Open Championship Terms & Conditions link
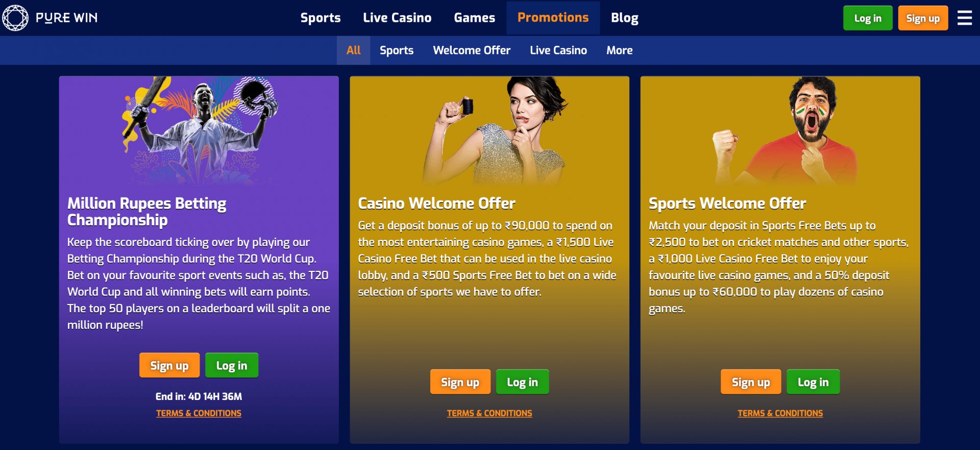This screenshot has height=450, width=980. pyautogui.click(x=199, y=413)
